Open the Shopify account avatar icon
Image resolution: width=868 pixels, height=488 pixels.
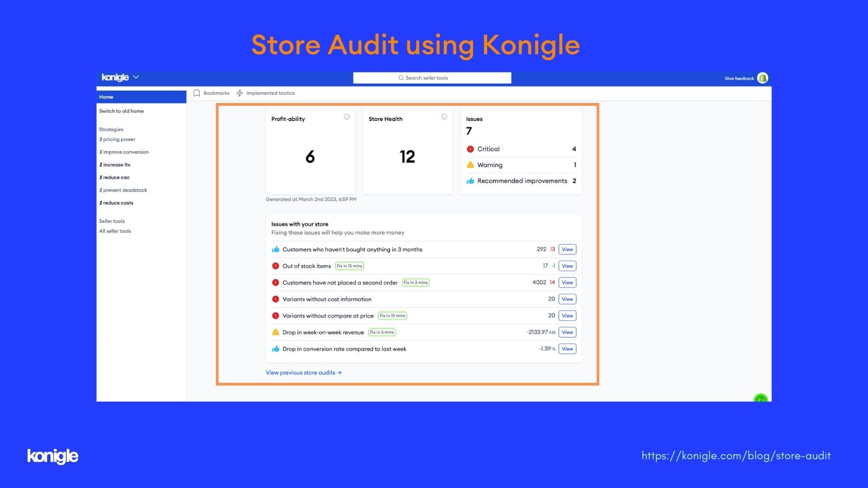click(762, 78)
